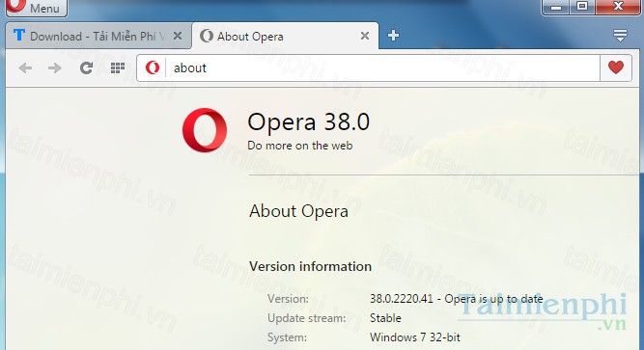Click the 'System:' label
This screenshot has height=350, width=644.
coord(287,337)
